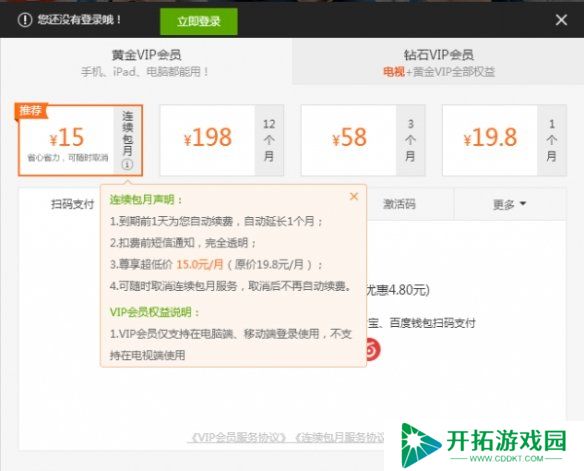The width and height of the screenshot is (584, 471).
Task: Open the 《连续包月服务协议》 link
Action: (339, 437)
